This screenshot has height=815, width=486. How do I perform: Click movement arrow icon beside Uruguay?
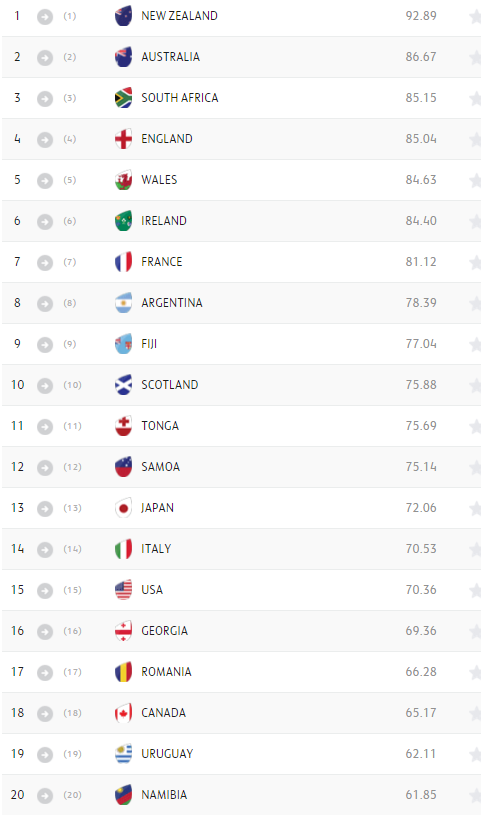[x=45, y=754]
